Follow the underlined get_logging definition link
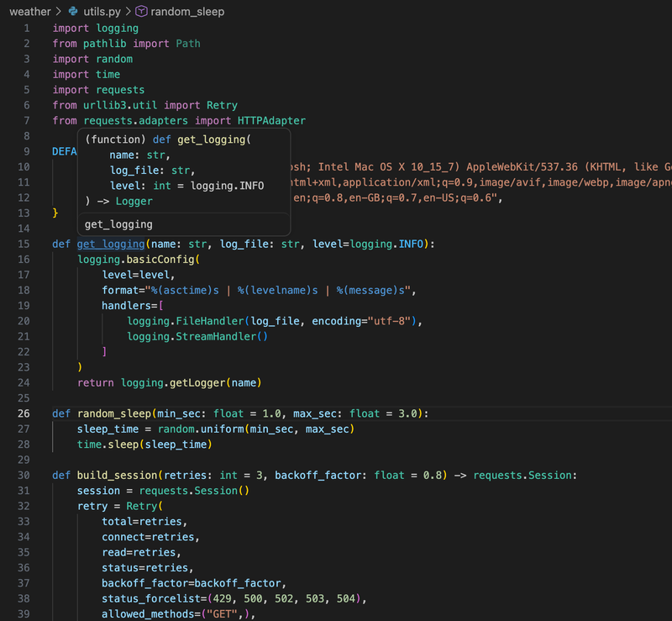This screenshot has height=621, width=672. [111, 244]
